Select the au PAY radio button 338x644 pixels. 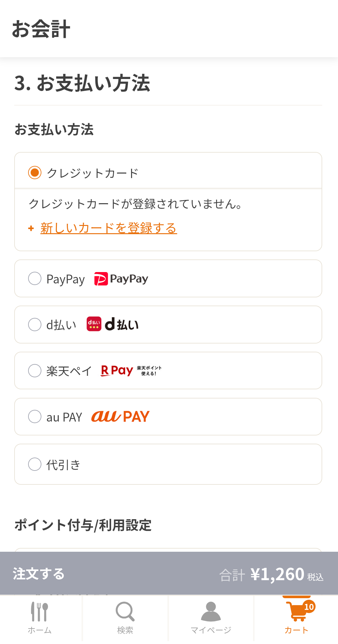click(x=35, y=416)
